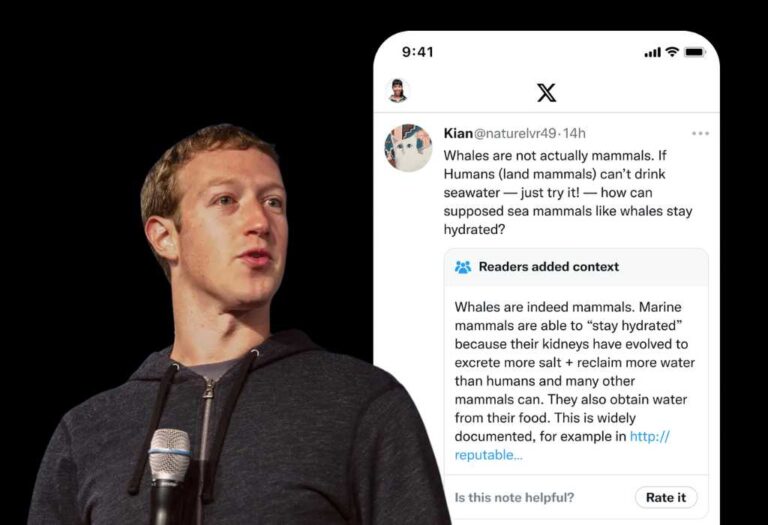The height and width of the screenshot is (525, 768).
Task: Click the Kian display name
Action: coord(457,133)
